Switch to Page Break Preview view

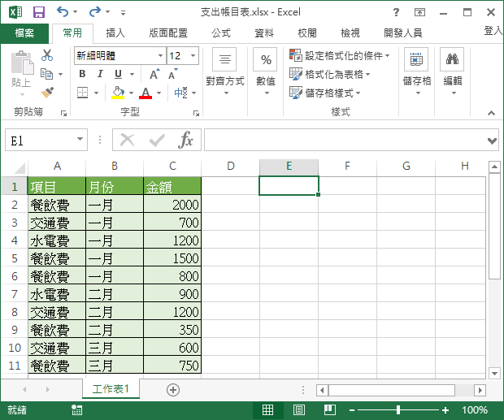point(330,410)
